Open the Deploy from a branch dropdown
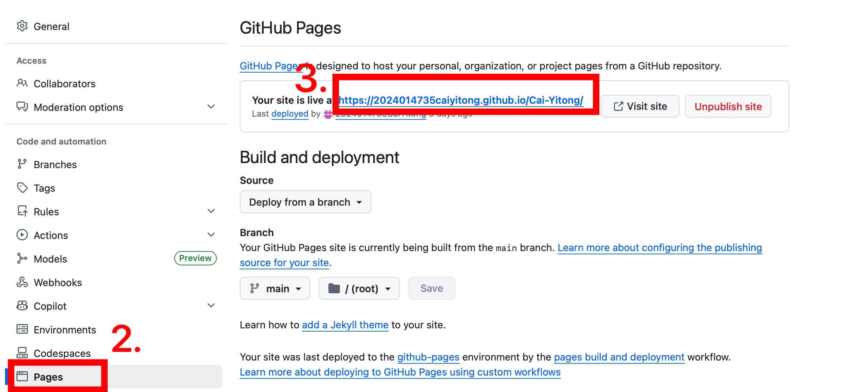 [x=306, y=202]
